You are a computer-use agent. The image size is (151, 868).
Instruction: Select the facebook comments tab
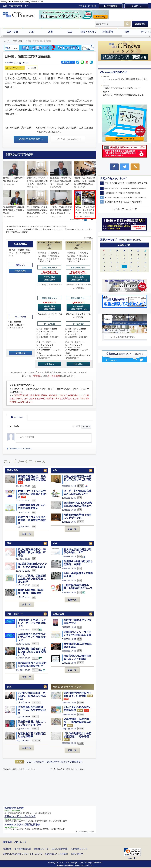pos(17,417)
